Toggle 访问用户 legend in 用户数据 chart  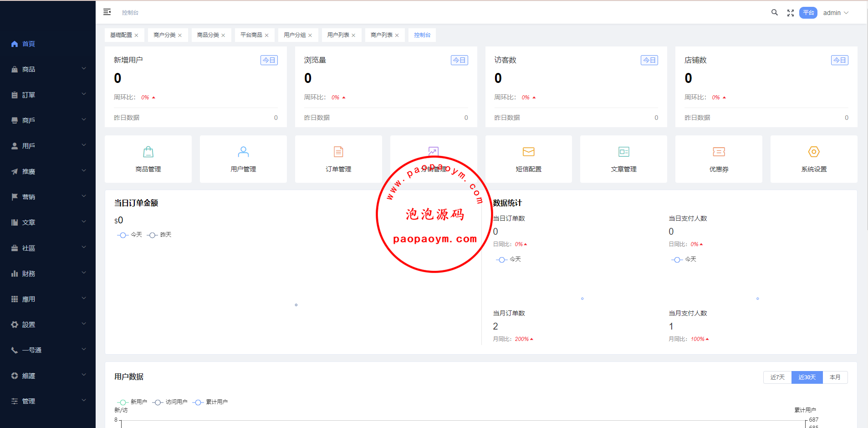tap(171, 402)
